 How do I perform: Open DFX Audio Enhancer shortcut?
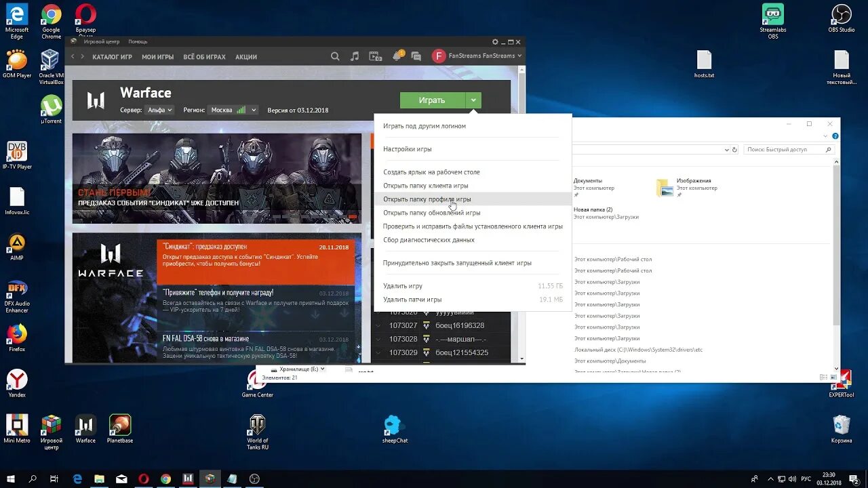pos(17,297)
